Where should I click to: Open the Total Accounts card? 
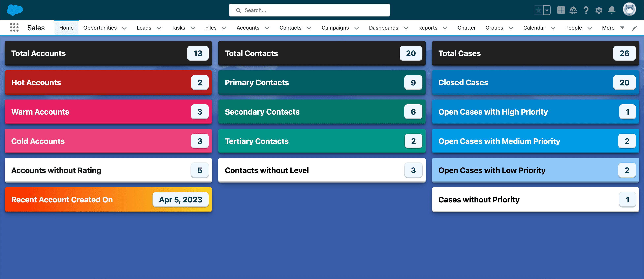pos(108,53)
